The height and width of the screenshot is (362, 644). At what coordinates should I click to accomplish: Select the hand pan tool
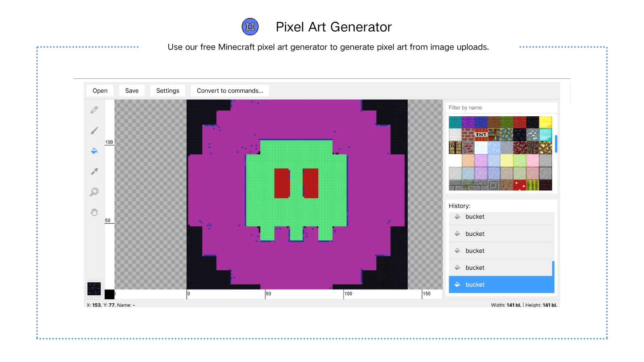[94, 212]
